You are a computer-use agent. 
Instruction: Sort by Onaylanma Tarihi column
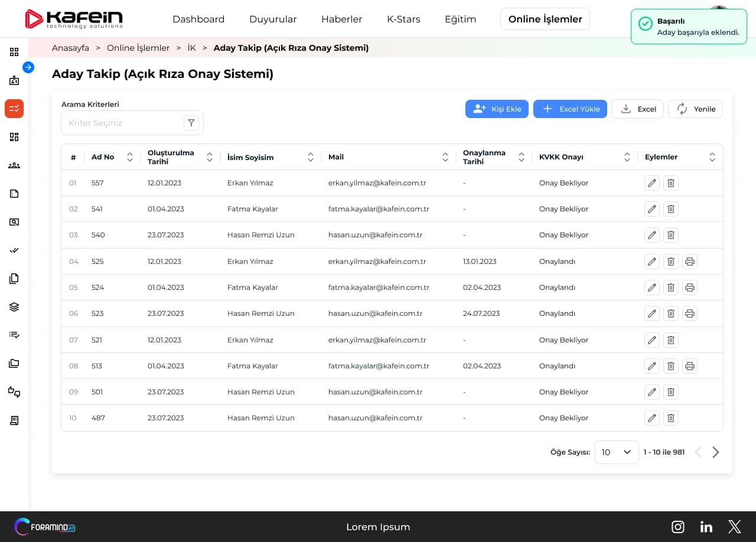[x=522, y=157]
